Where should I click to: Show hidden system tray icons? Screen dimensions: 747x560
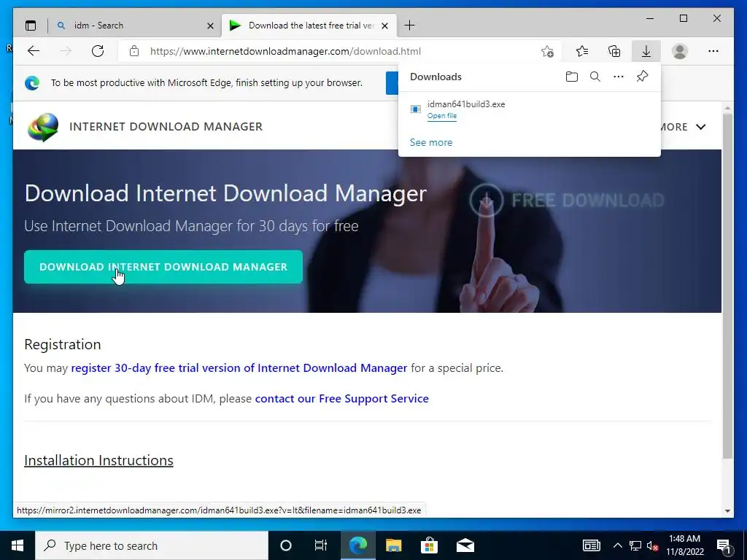(617, 545)
